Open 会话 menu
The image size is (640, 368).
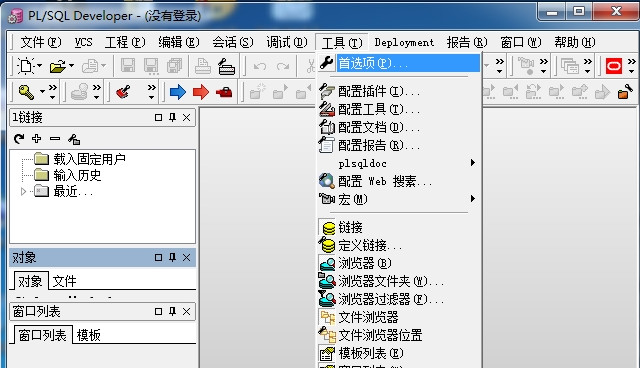[233, 42]
